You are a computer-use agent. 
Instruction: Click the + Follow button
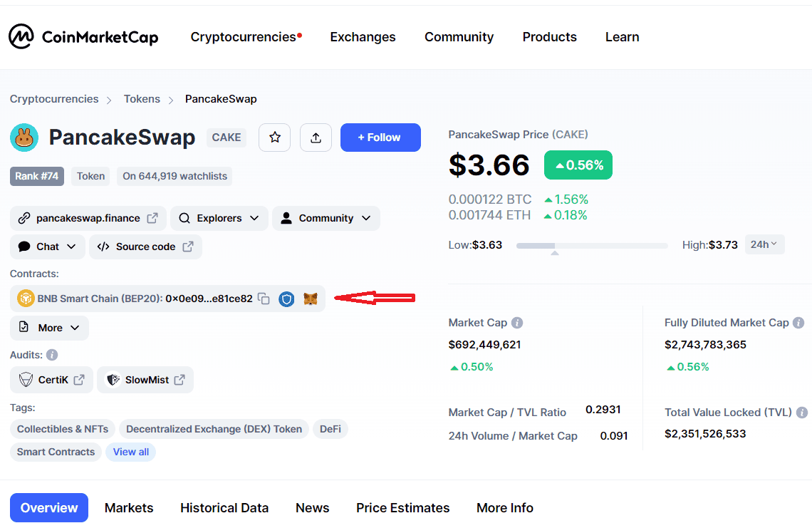(x=380, y=138)
